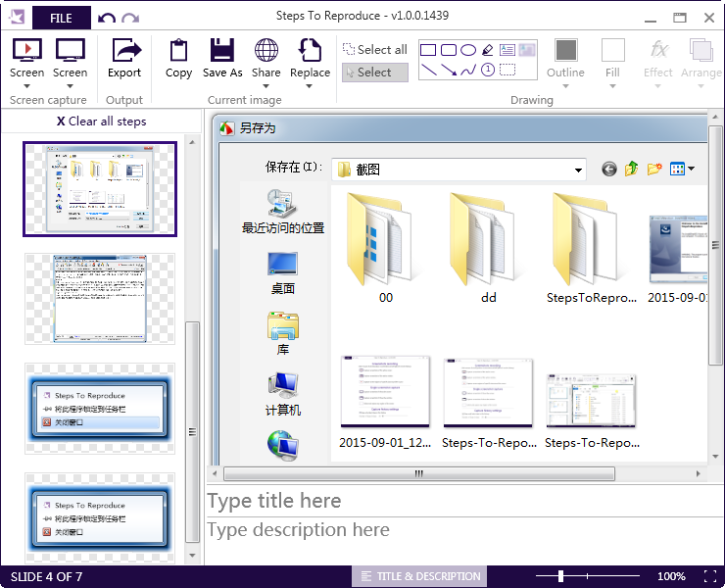The width and height of the screenshot is (725, 588).
Task: Select the StepsToRepro... folder
Action: (592, 248)
